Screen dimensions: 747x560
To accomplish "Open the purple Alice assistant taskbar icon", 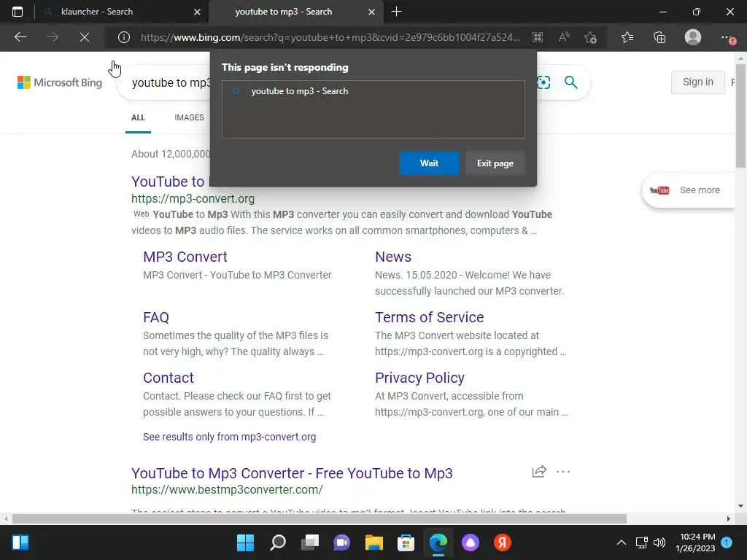I will click(471, 542).
